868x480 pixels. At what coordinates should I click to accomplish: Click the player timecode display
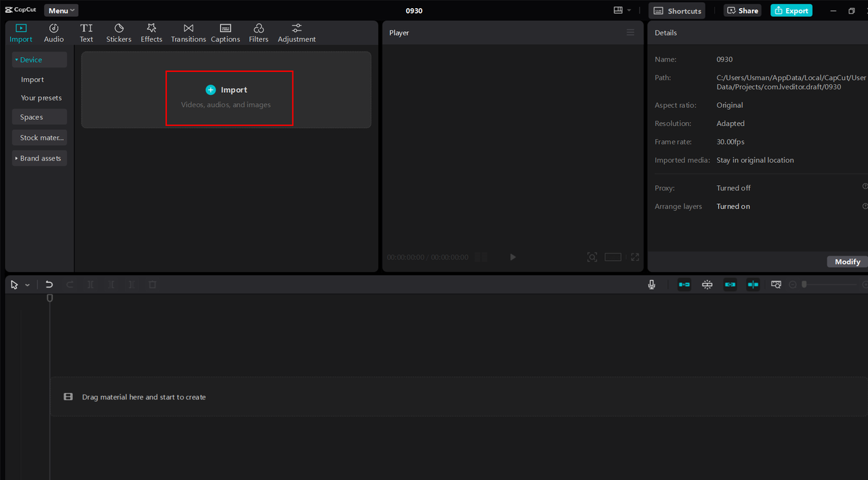point(427,258)
